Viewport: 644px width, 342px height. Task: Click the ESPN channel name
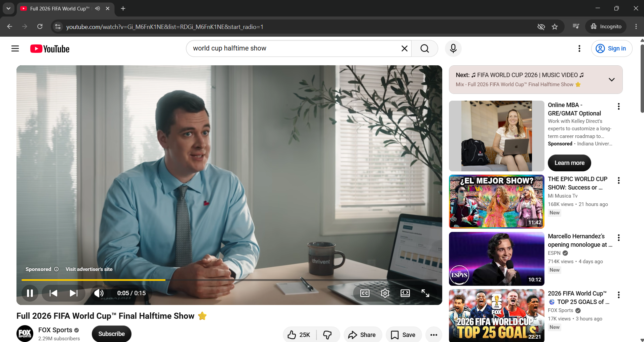[554, 253]
